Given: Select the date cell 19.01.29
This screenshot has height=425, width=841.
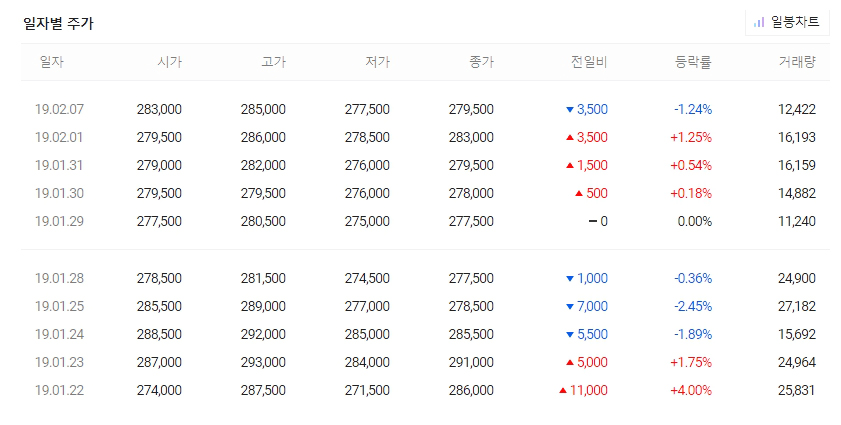Looking at the screenshot, I should click(x=60, y=221).
